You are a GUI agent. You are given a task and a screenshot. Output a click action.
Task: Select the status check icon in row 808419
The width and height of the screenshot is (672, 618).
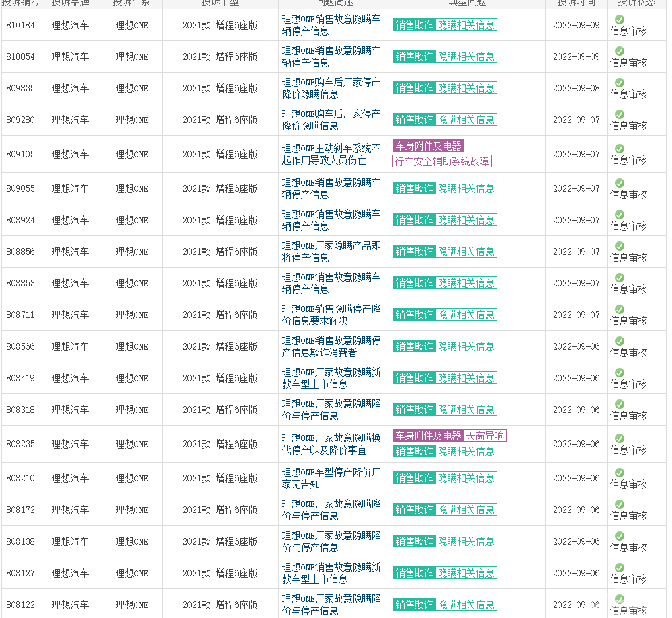pyautogui.click(x=620, y=373)
